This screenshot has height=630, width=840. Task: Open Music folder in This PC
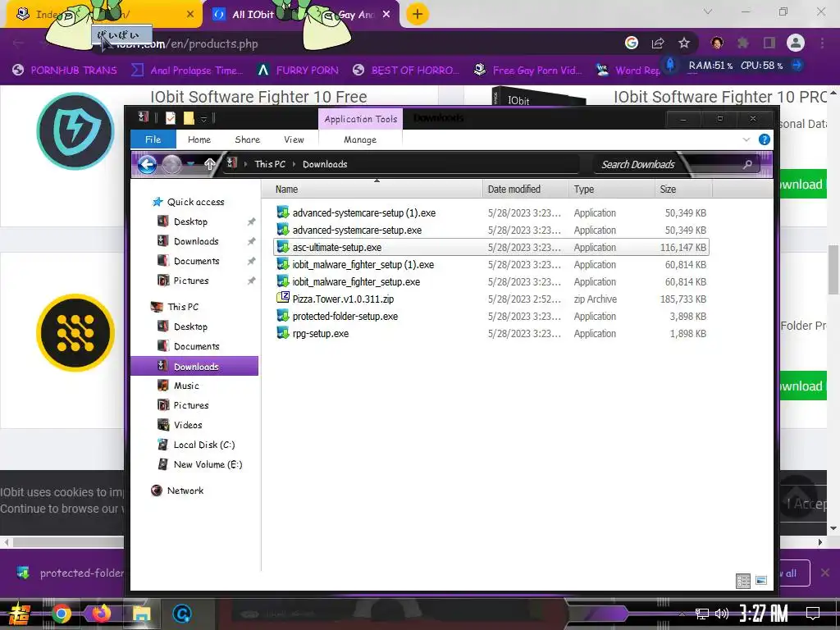tap(179, 386)
